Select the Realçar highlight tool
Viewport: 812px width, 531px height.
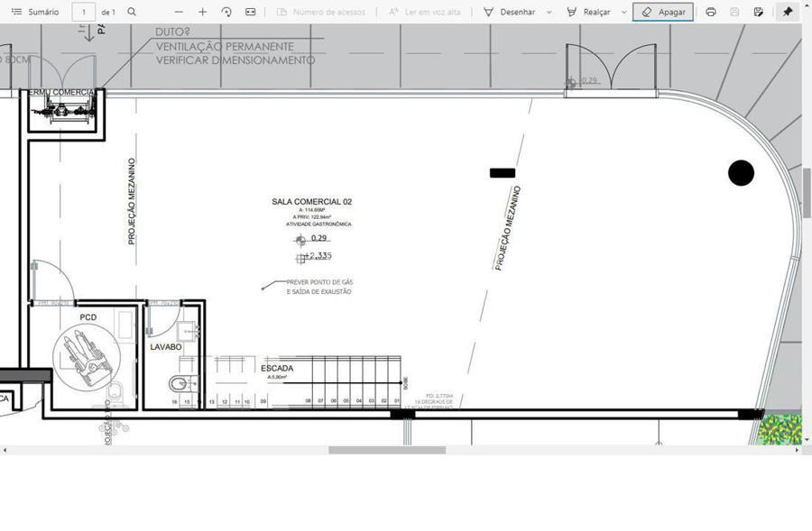pos(588,12)
